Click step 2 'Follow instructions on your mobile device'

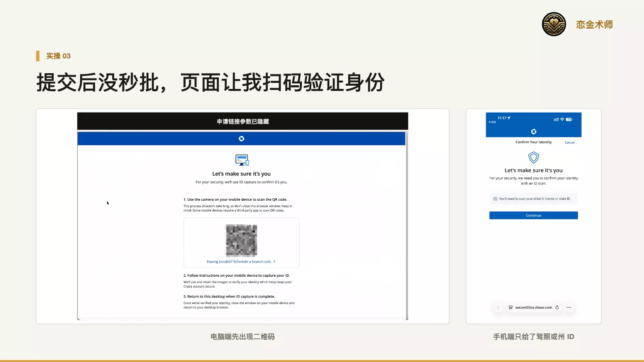click(x=237, y=276)
